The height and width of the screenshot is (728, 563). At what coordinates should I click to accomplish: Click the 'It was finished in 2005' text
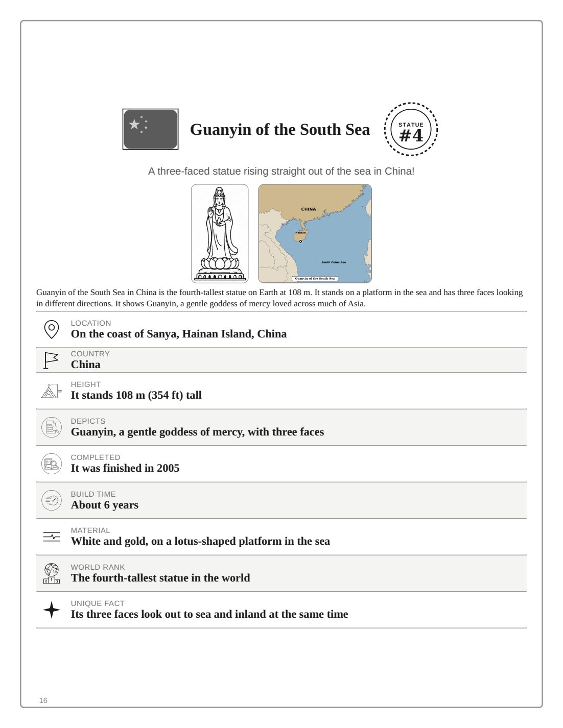point(125,468)
